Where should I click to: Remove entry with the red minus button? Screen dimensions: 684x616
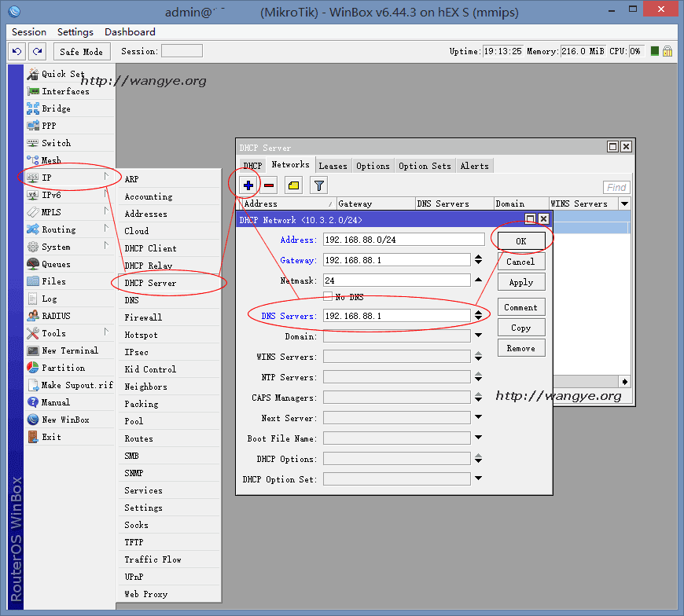click(x=269, y=185)
